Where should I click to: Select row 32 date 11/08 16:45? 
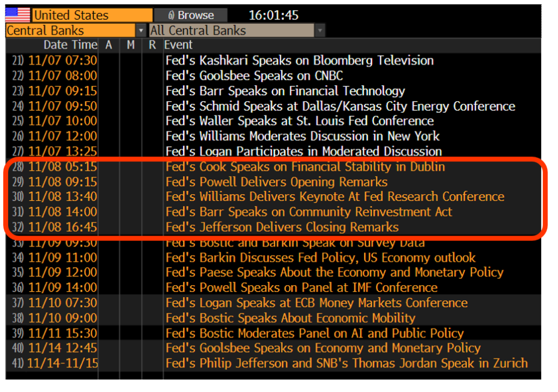63,227
